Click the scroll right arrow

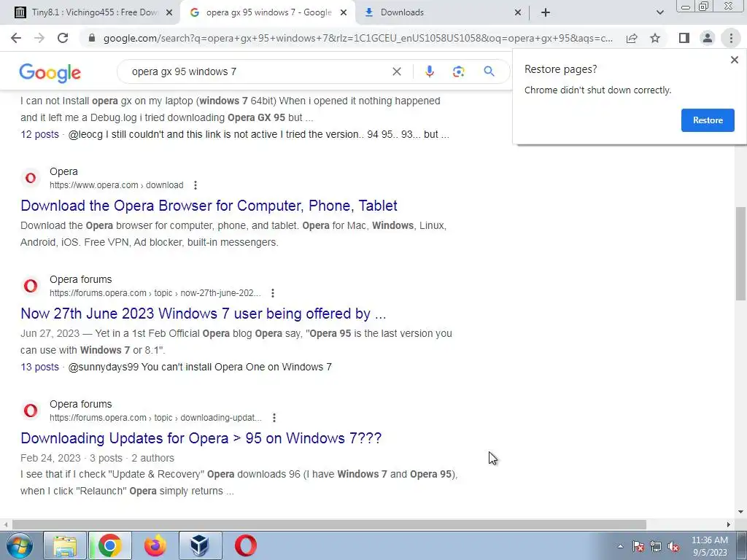click(x=728, y=524)
